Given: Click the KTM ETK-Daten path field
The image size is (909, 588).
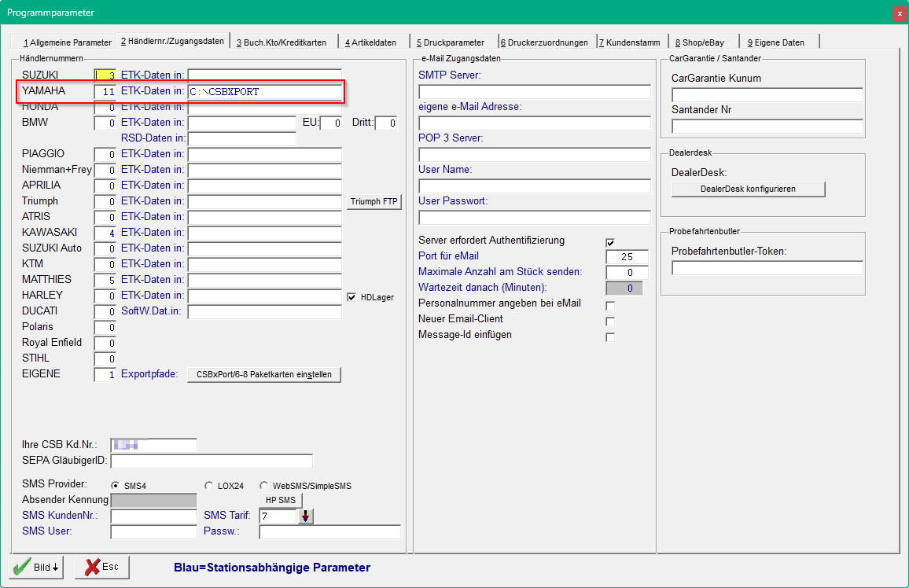Looking at the screenshot, I should 265,264.
